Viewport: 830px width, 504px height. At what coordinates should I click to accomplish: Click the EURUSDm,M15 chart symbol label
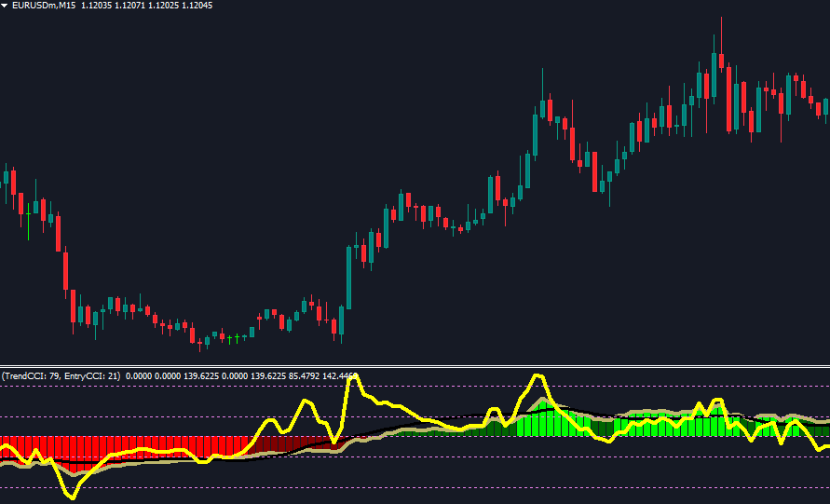pos(45,6)
